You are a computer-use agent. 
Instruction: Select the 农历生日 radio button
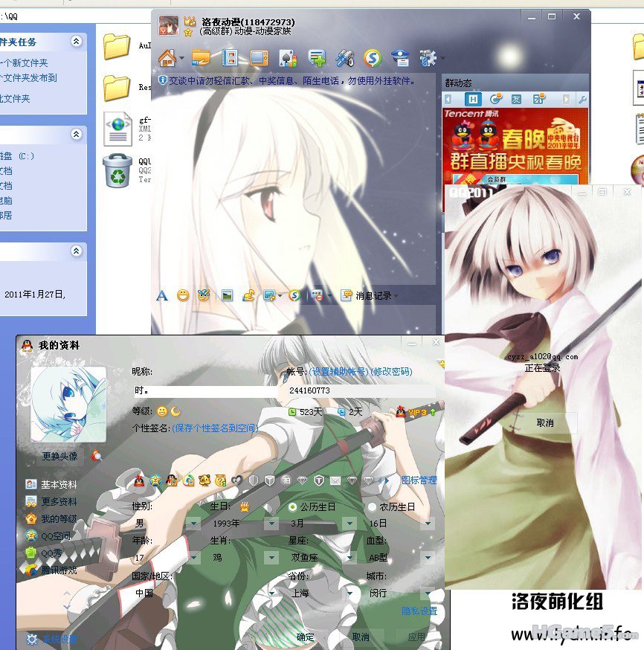point(372,506)
